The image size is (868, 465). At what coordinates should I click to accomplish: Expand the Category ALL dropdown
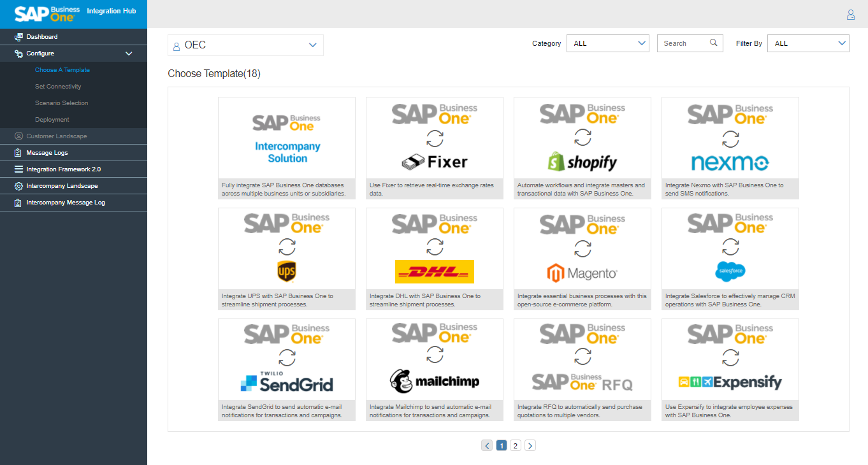click(642, 43)
